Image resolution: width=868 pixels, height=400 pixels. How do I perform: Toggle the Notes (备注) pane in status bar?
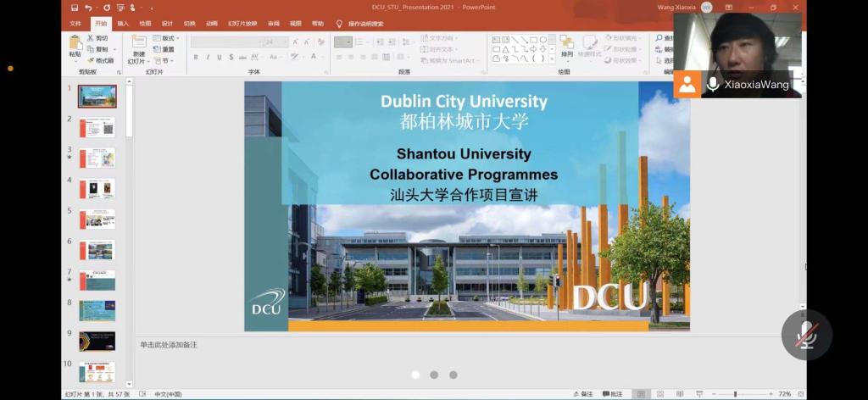pyautogui.click(x=582, y=394)
